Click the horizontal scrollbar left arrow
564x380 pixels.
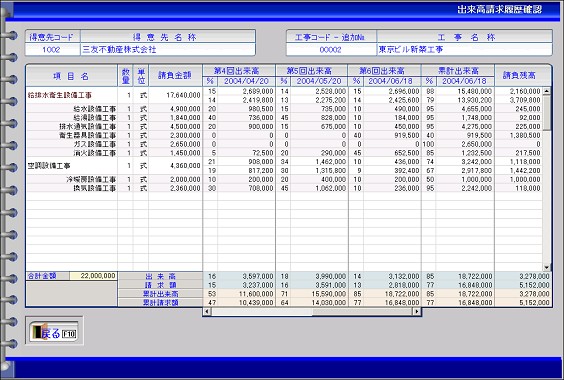207,312
